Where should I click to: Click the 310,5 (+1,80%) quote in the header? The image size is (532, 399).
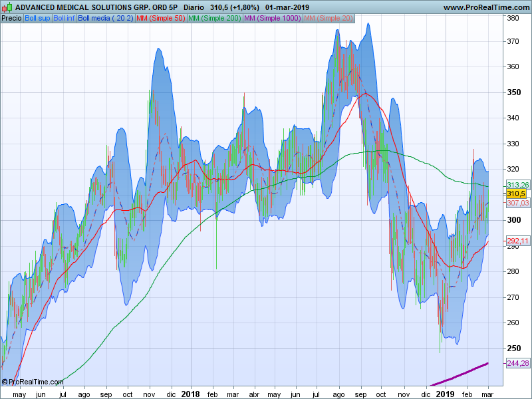[235, 7]
